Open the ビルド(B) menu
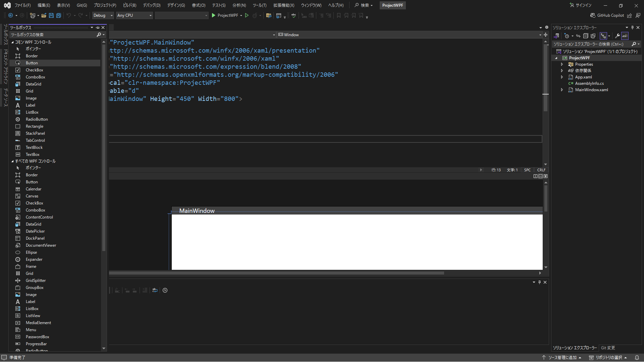This screenshot has width=644, height=362. [x=129, y=5]
